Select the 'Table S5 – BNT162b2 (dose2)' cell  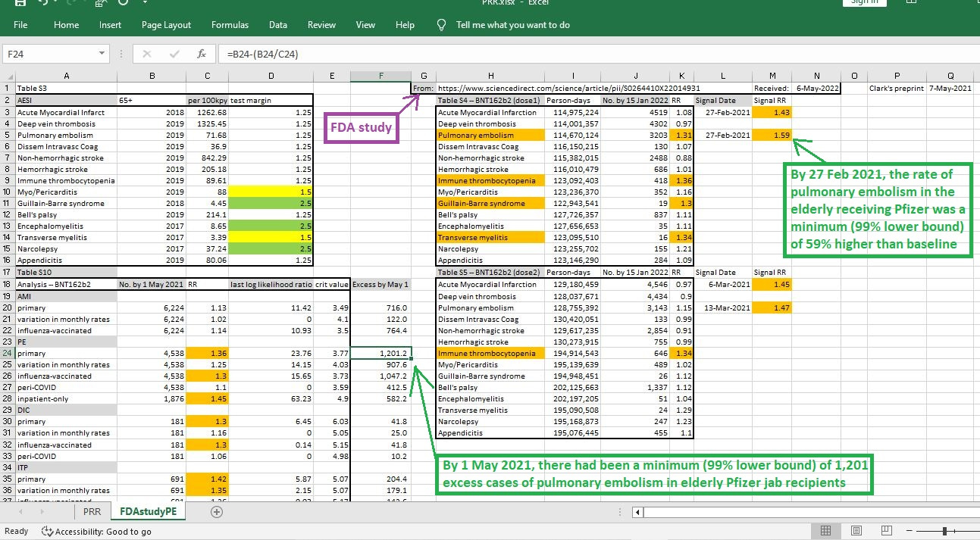(491, 273)
